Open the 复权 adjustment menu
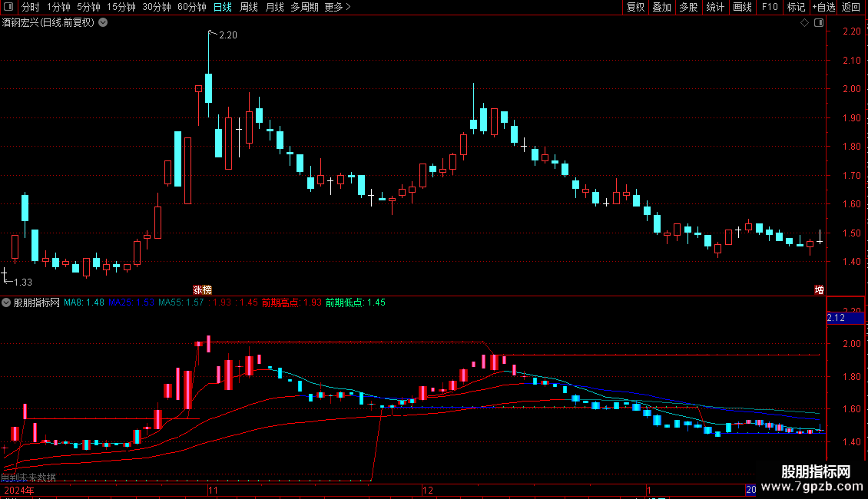This screenshot has width=868, height=499. [635, 7]
